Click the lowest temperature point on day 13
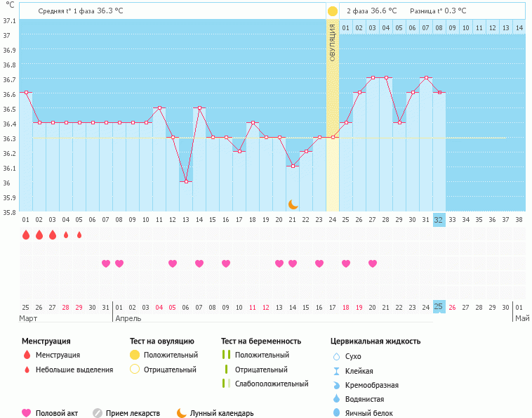 coord(186,182)
